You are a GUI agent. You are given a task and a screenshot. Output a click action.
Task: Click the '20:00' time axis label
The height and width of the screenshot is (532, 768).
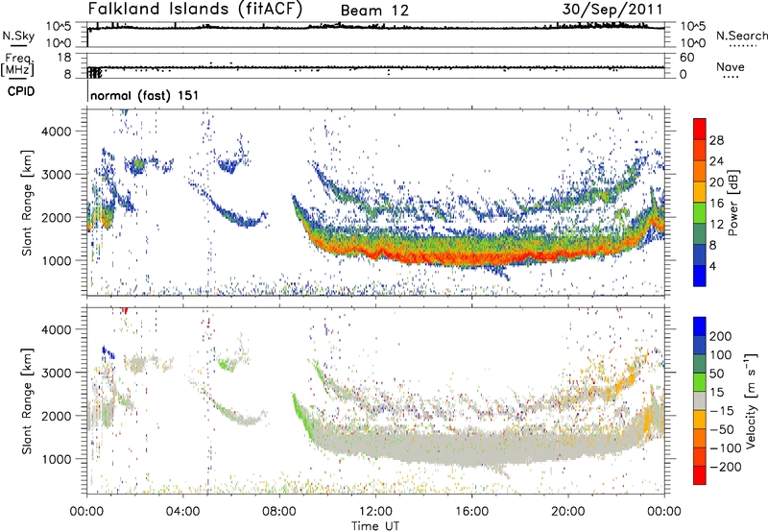[x=568, y=512]
